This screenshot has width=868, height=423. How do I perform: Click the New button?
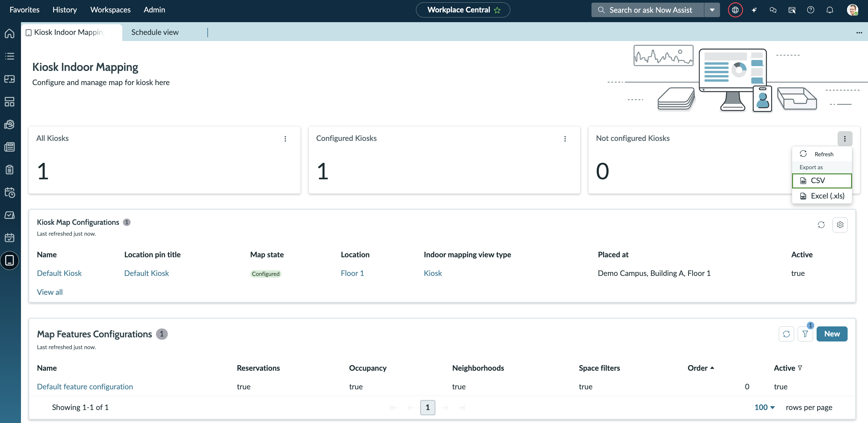tap(832, 334)
